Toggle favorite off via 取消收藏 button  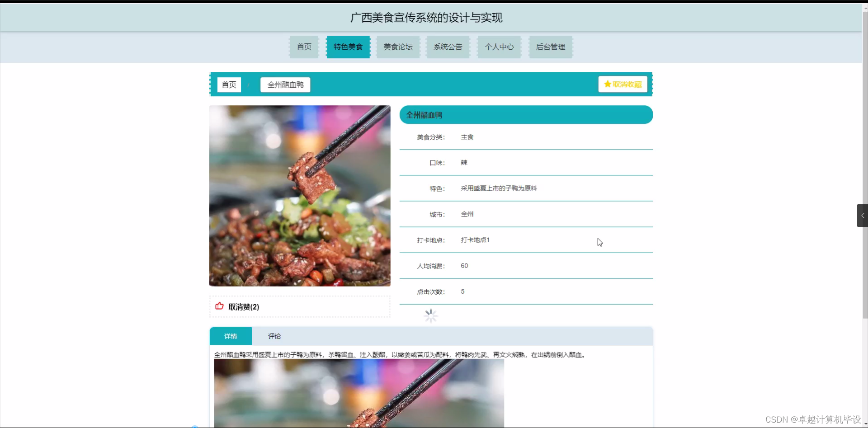(623, 84)
